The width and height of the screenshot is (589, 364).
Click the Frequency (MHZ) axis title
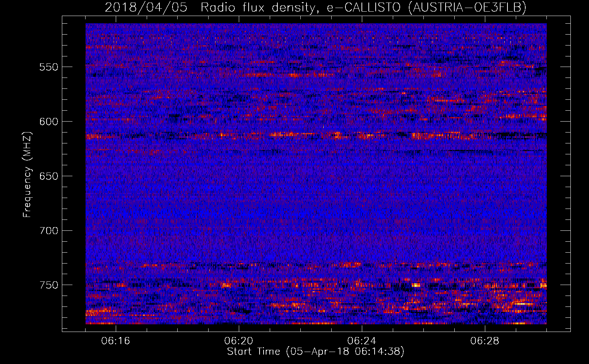pos(27,175)
